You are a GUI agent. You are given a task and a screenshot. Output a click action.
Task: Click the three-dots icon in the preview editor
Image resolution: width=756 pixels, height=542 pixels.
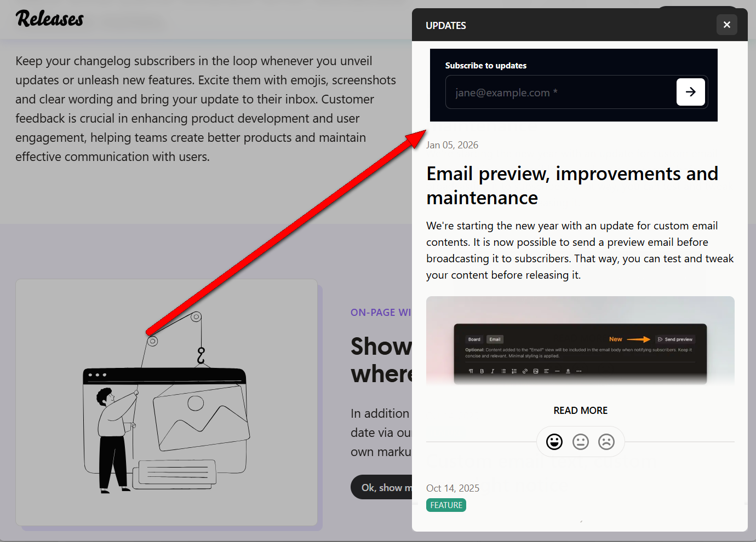(x=579, y=371)
